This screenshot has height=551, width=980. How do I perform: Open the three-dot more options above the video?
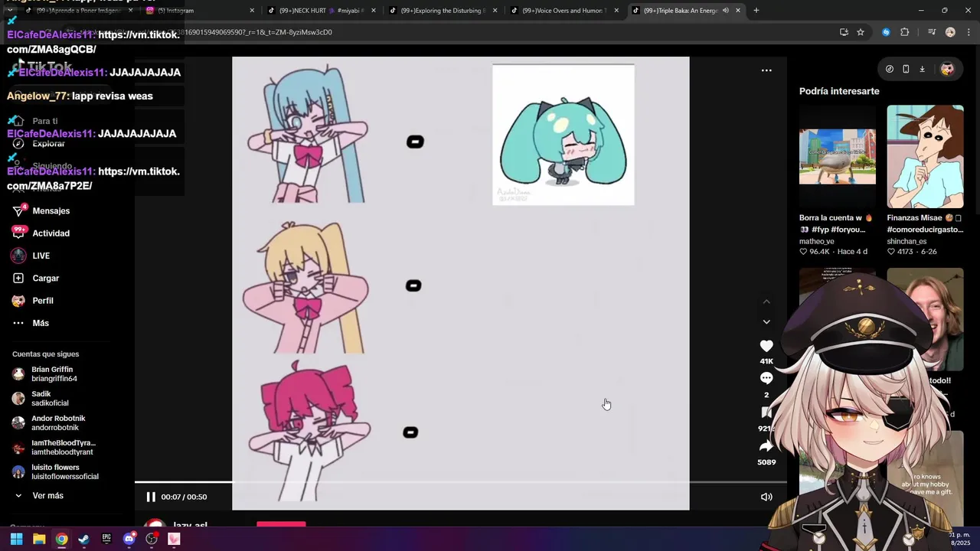pos(766,70)
